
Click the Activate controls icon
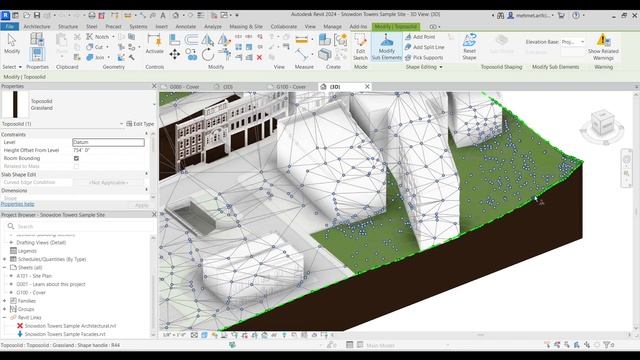pyautogui.click(x=154, y=44)
